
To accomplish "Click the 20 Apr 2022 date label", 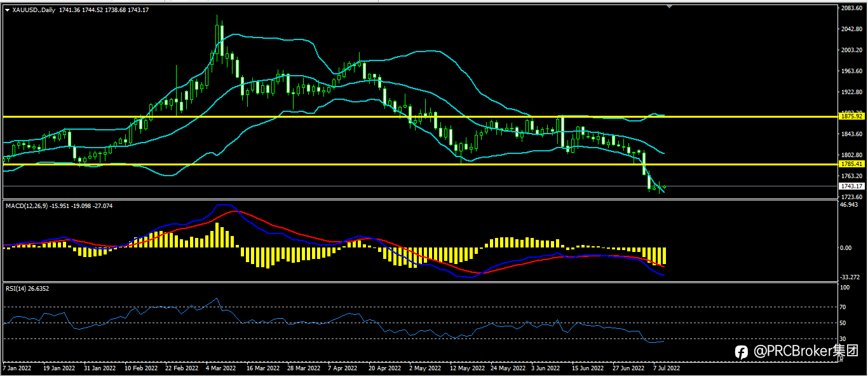I will tap(384, 368).
